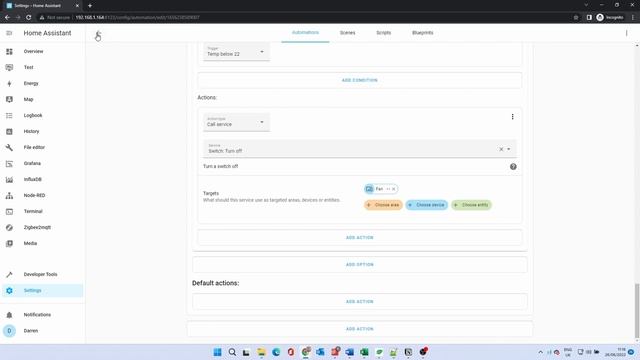Open Windows taskbar search

(x=232, y=352)
